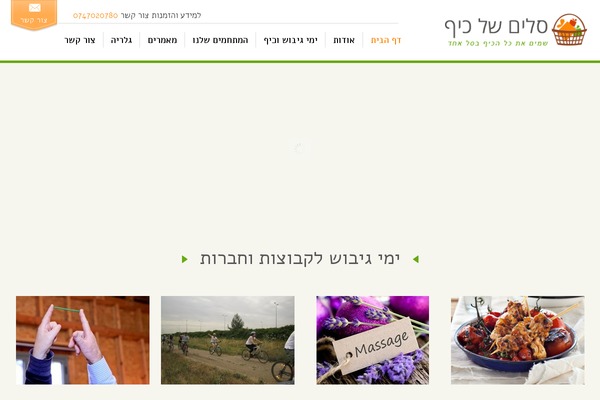Open the ימי גיבוש וכיף menu item
This screenshot has width=600, height=400.
[x=290, y=40]
